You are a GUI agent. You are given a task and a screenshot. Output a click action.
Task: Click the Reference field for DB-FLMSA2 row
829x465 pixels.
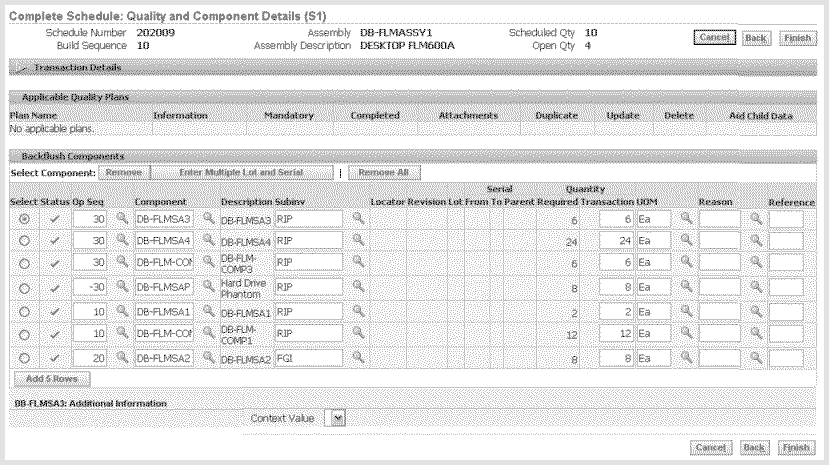[786, 358]
